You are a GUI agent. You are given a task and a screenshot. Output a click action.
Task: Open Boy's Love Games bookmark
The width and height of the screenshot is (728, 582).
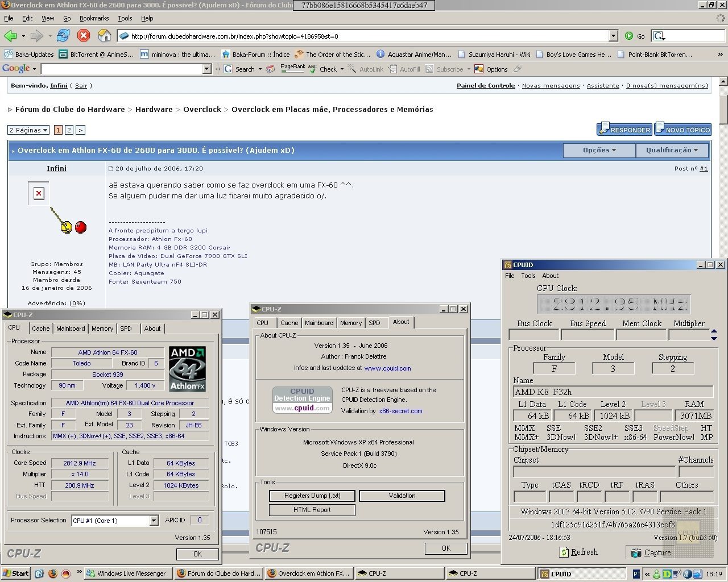coord(573,55)
